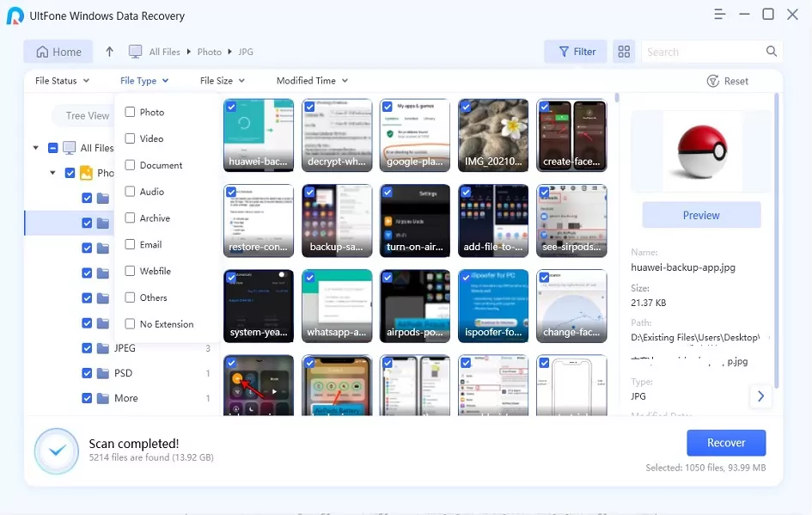Click the Preview button
This screenshot has height=515, width=812.
point(701,215)
